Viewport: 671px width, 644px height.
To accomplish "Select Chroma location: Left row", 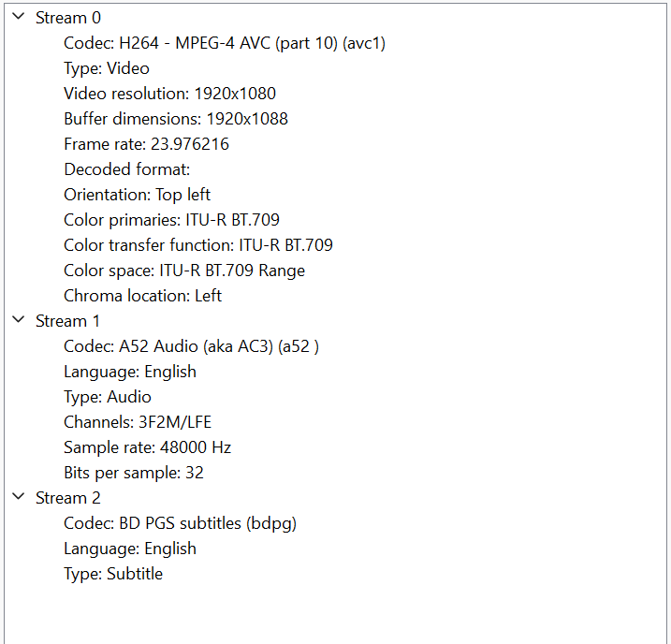I will coord(143,296).
